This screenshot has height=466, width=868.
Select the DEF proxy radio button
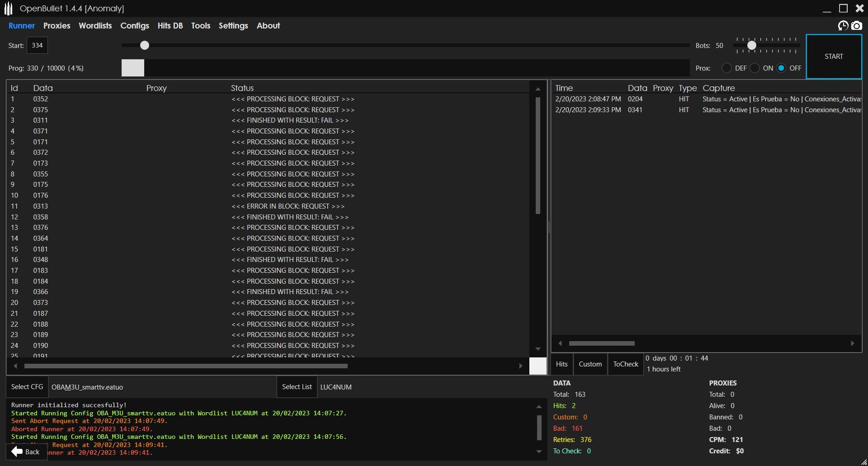[x=726, y=68]
